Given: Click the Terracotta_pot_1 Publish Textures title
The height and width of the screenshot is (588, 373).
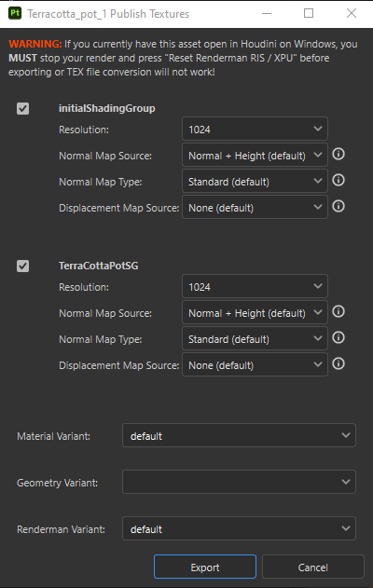Looking at the screenshot, I should point(108,14).
